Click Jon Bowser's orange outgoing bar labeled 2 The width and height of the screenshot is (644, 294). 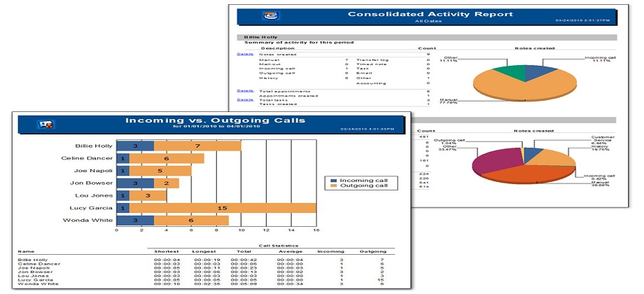[x=167, y=183]
